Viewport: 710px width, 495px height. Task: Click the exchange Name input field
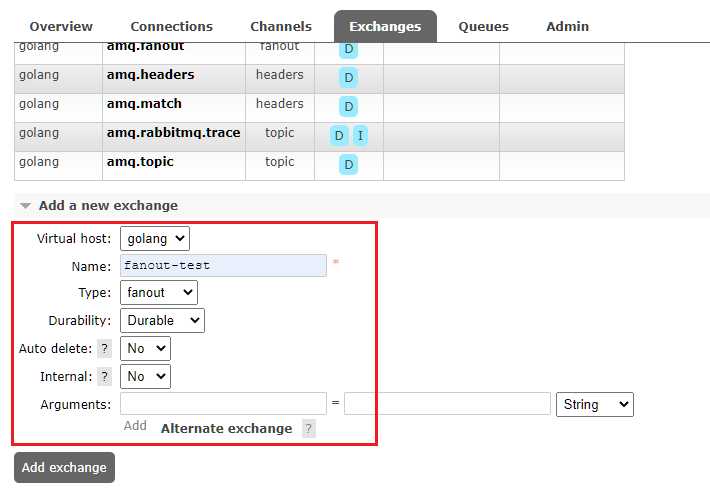point(223,265)
